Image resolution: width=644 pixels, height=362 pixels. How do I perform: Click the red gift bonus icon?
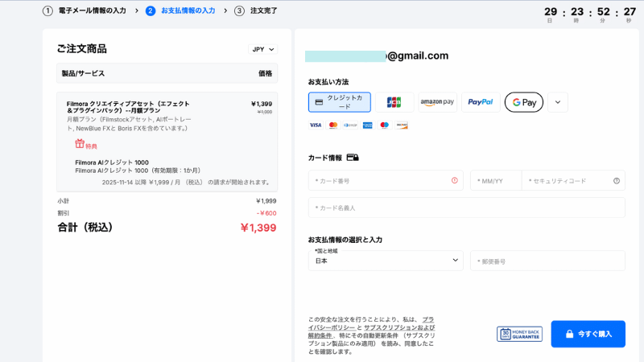click(80, 144)
